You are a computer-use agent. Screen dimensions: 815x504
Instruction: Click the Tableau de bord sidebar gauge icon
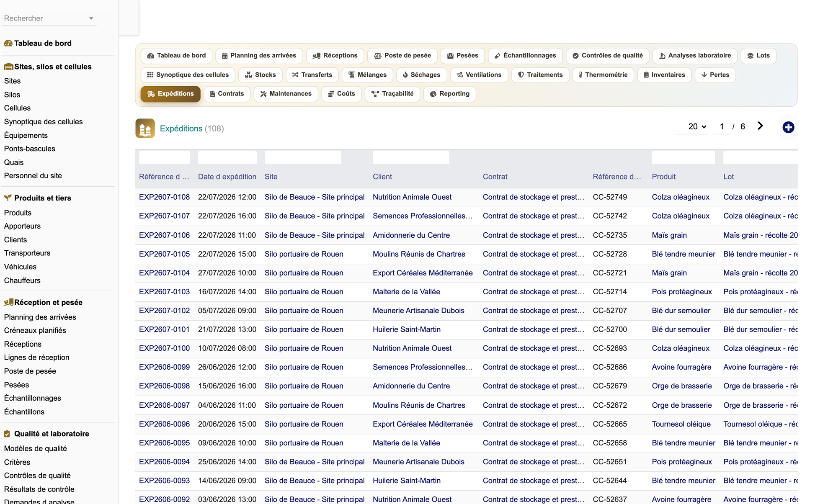pos(8,43)
